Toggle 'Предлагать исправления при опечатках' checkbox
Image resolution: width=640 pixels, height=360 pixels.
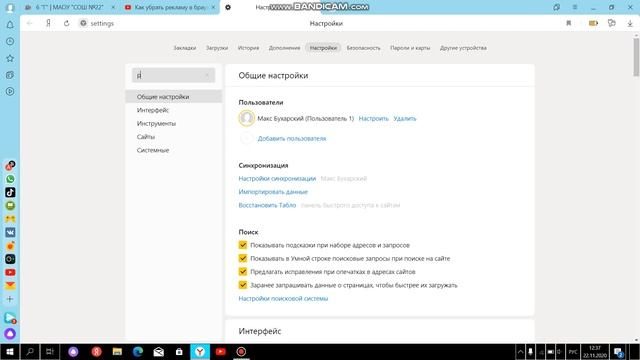[243, 272]
